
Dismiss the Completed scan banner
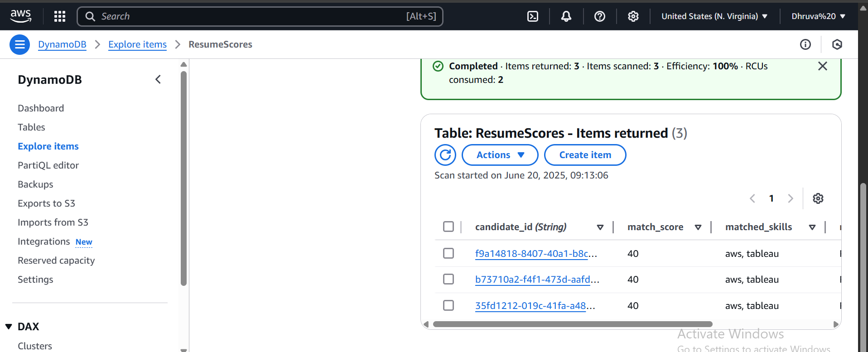(823, 66)
